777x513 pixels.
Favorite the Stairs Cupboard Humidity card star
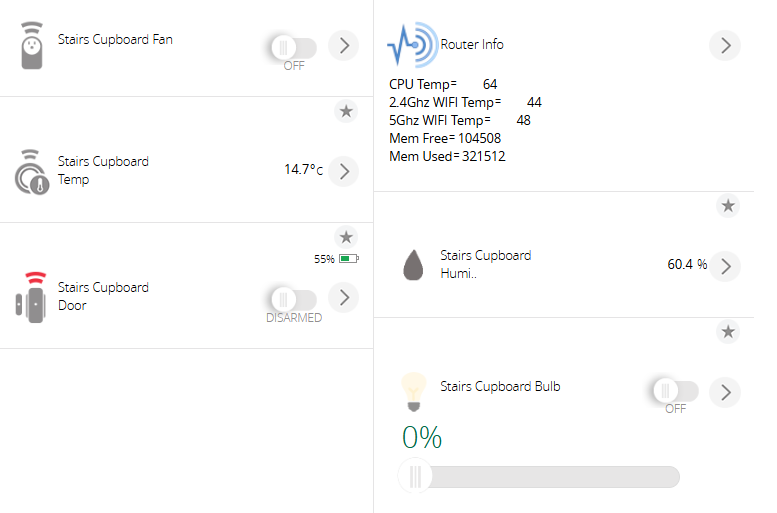click(728, 206)
